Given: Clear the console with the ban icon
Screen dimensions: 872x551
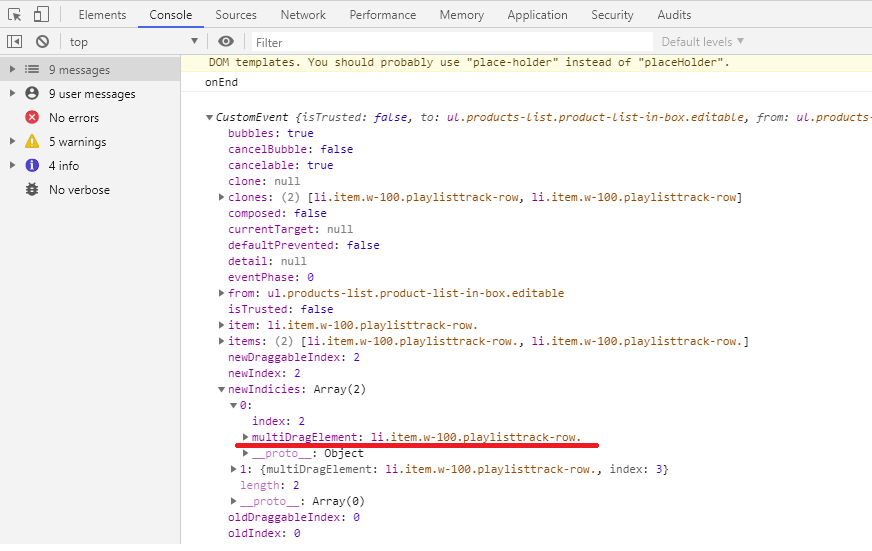Looking at the screenshot, I should (x=42, y=42).
